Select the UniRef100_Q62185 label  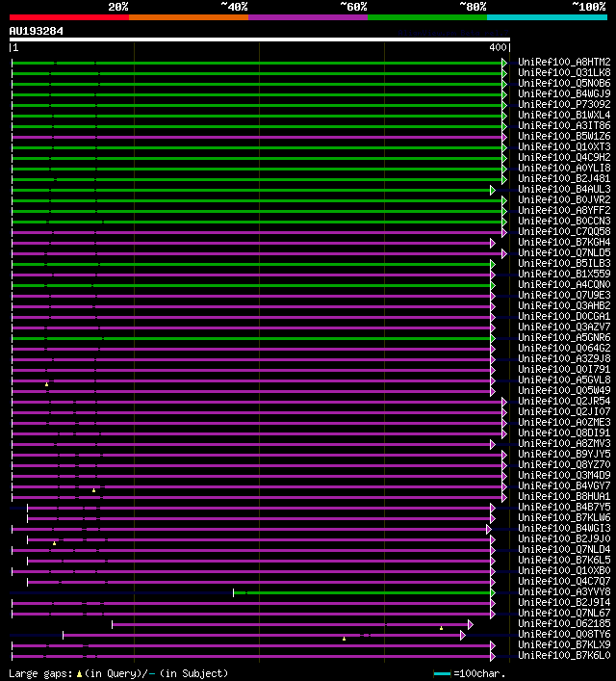click(564, 623)
